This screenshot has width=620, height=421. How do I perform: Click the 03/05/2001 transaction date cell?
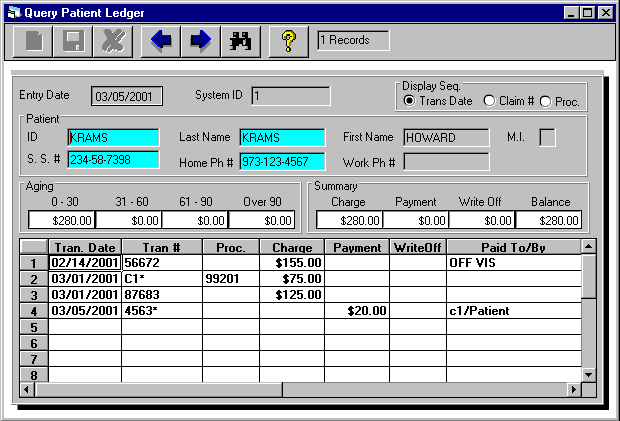click(x=85, y=311)
